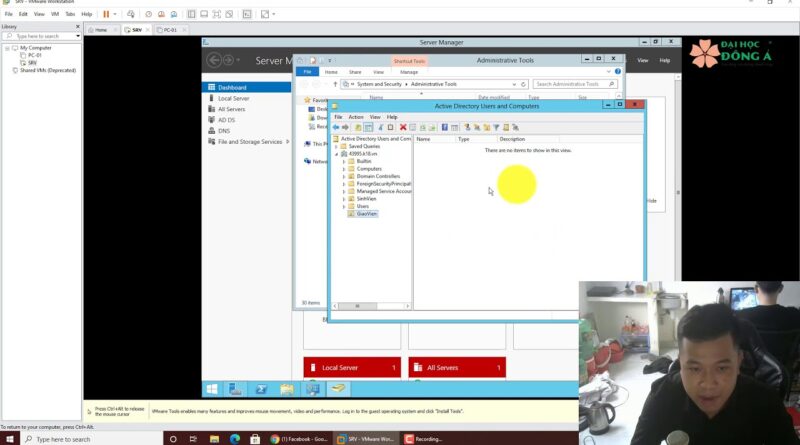Screen dimensions: 800x445
Task: Select Local Server in Server Manager sidebar
Action: (x=233, y=98)
